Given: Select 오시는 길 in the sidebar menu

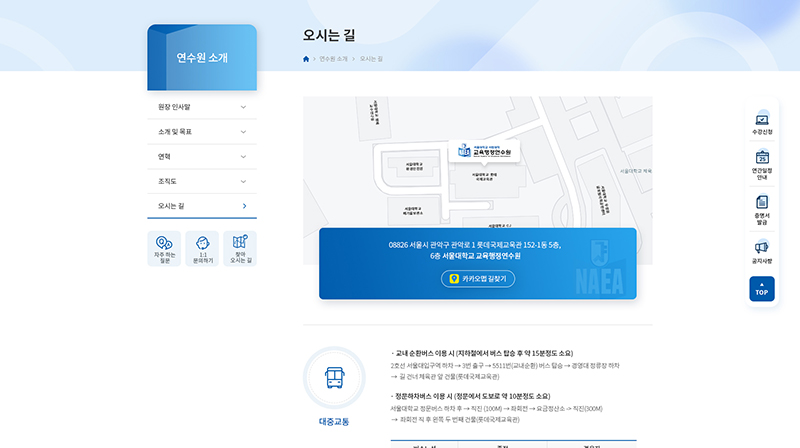Looking at the screenshot, I should click(x=202, y=206).
